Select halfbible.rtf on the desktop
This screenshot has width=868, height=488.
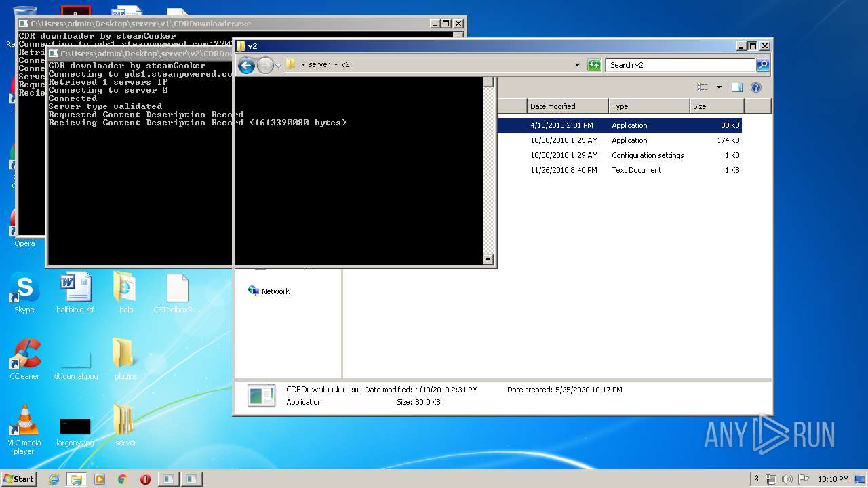(x=75, y=294)
